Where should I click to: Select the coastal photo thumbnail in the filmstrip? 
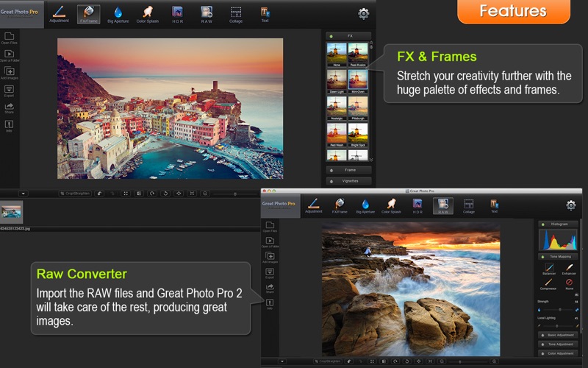pos(11,212)
